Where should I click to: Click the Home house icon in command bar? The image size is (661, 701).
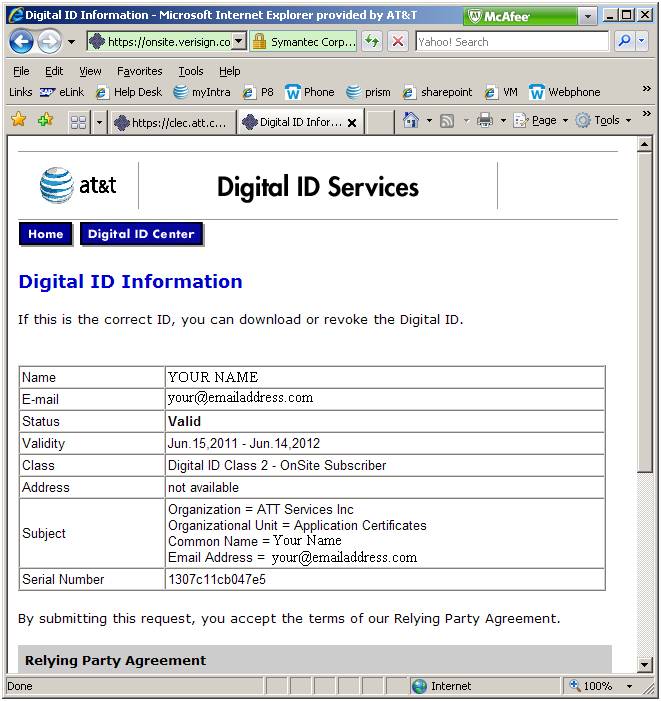pyautogui.click(x=411, y=120)
